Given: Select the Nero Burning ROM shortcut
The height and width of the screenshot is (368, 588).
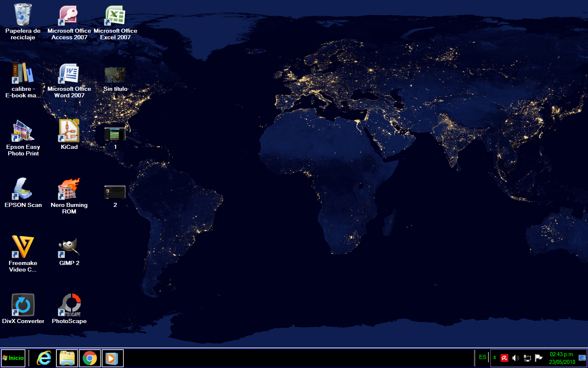Looking at the screenshot, I should (x=69, y=196).
